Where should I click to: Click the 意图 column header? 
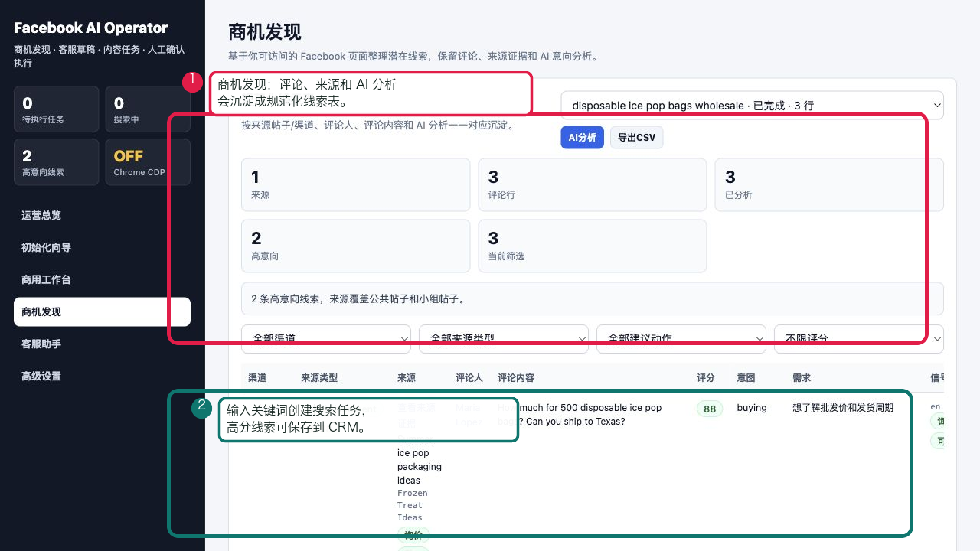click(746, 378)
